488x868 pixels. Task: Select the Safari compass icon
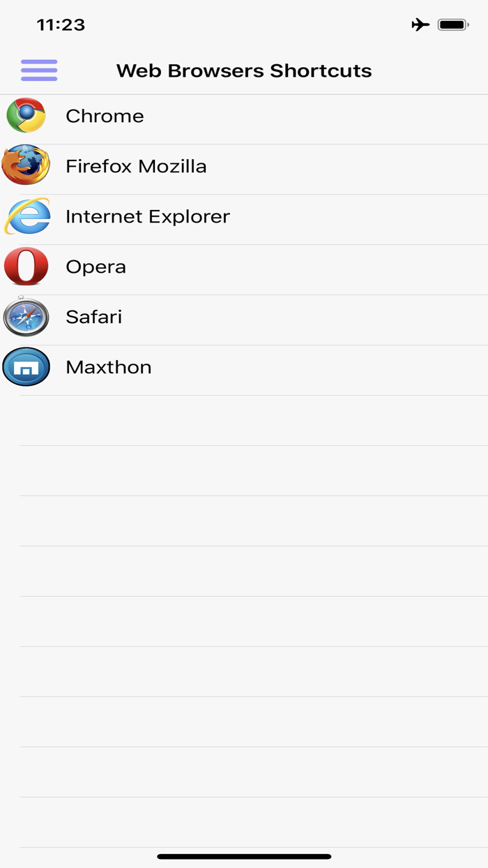[x=26, y=317]
